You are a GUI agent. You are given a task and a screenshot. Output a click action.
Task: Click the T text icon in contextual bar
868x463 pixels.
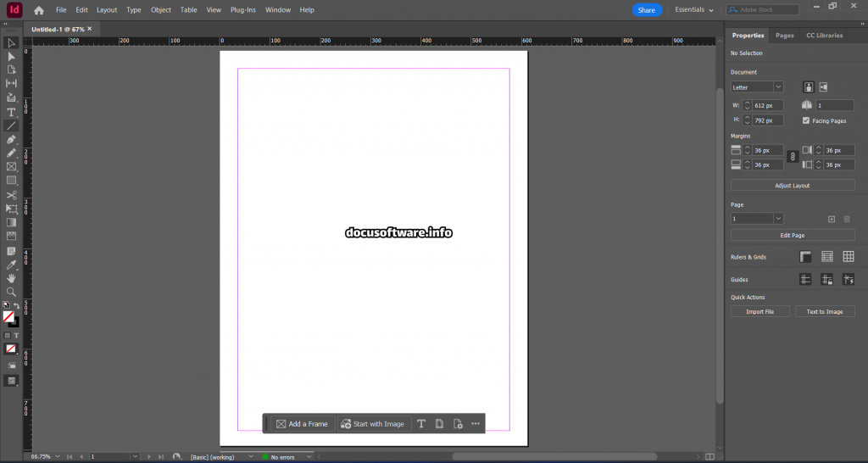pos(421,424)
